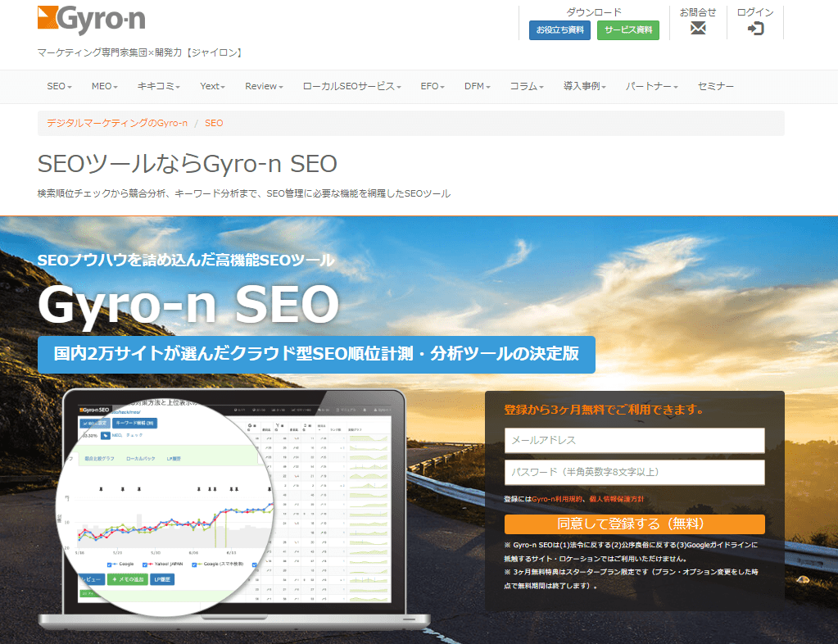Image resolution: width=838 pixels, height=644 pixels.
Task: Click お問合せ label text
Action: [697, 12]
